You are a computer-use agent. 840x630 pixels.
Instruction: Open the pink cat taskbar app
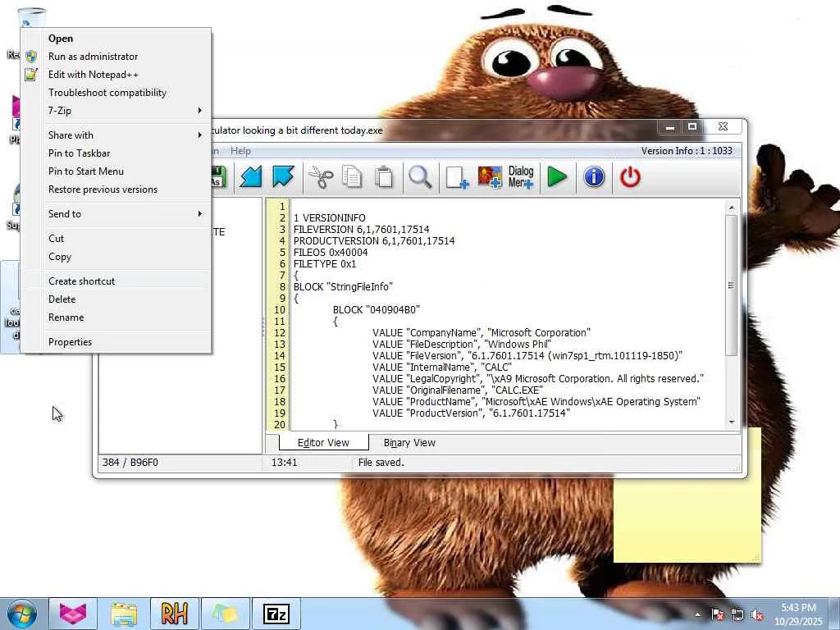pyautogui.click(x=73, y=614)
